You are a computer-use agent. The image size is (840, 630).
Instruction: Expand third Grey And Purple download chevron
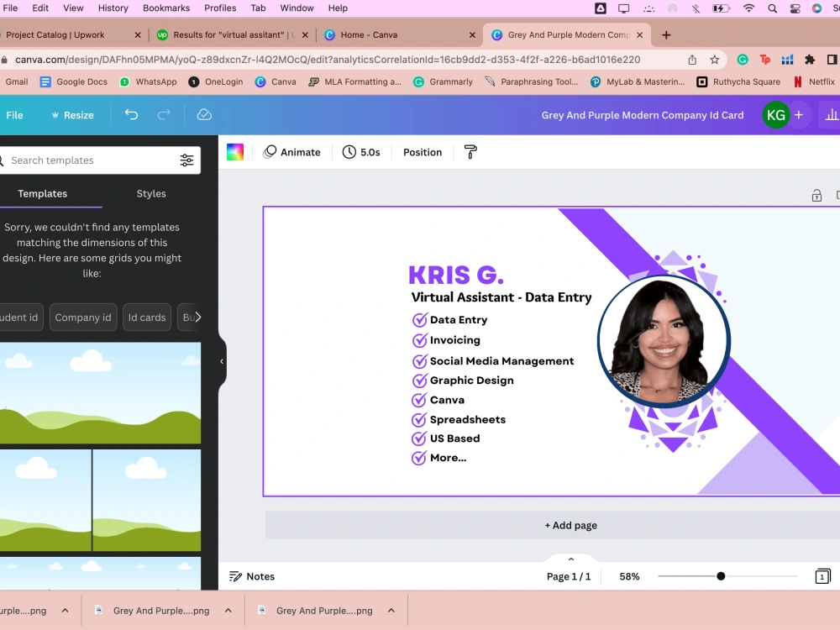(391, 611)
